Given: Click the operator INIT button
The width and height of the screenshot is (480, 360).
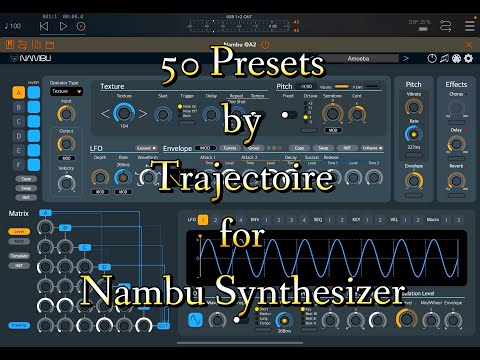Looking at the screenshot, I should pyautogui.click(x=26, y=197).
